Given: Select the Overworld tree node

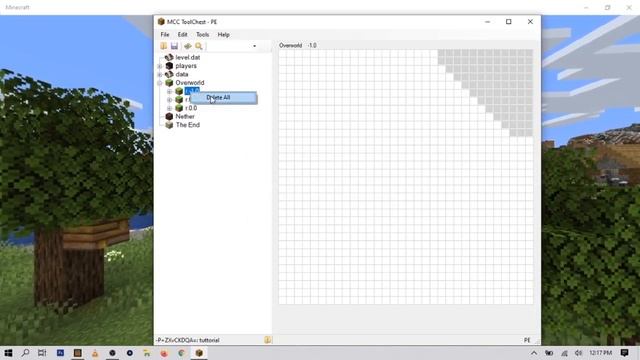Looking at the screenshot, I should pos(190,82).
